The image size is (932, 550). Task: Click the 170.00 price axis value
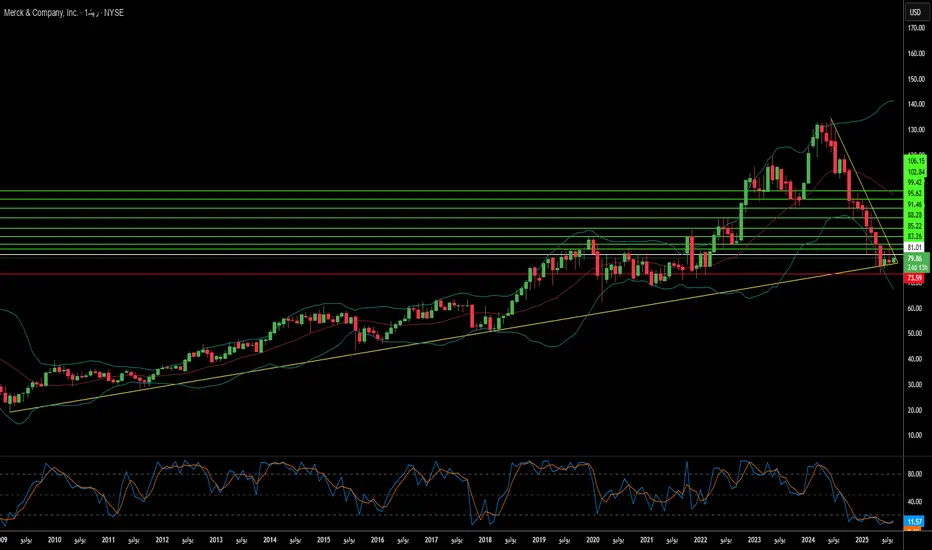pyautogui.click(x=916, y=28)
